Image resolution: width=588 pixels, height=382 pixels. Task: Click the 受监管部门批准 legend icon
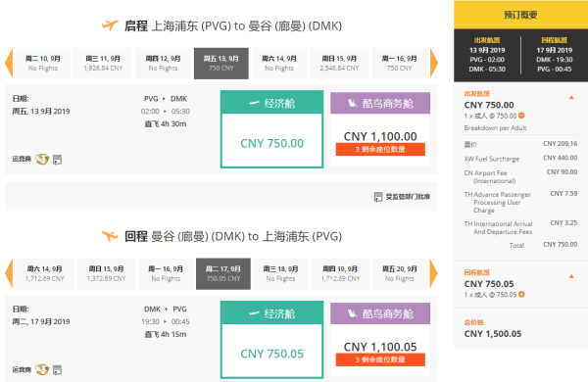coord(378,197)
